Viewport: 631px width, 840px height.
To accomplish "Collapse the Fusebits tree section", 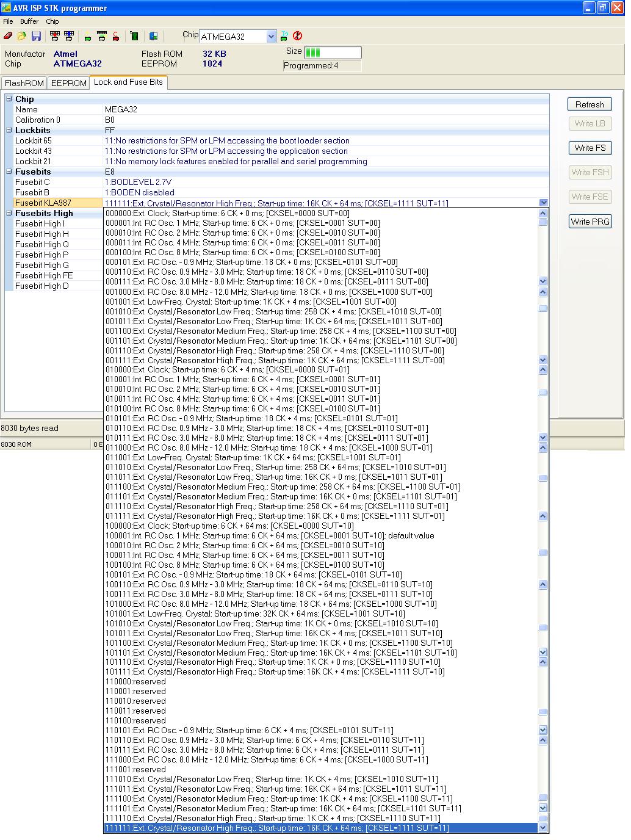I will (9, 172).
